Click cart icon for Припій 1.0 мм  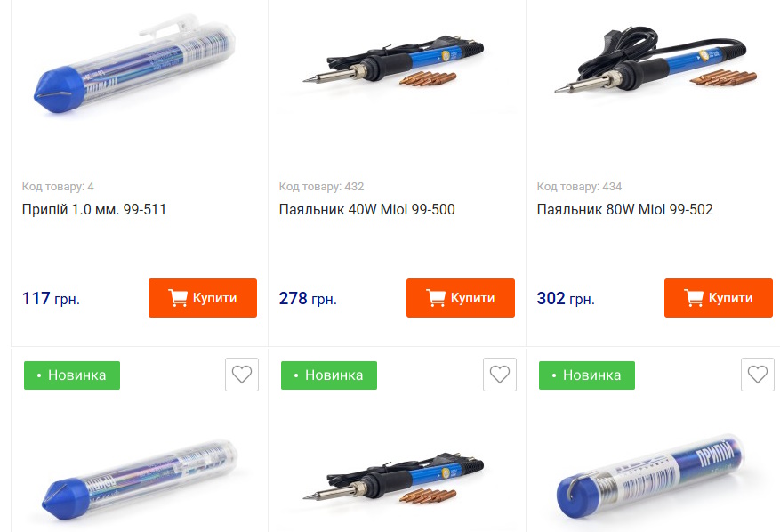[x=178, y=298]
